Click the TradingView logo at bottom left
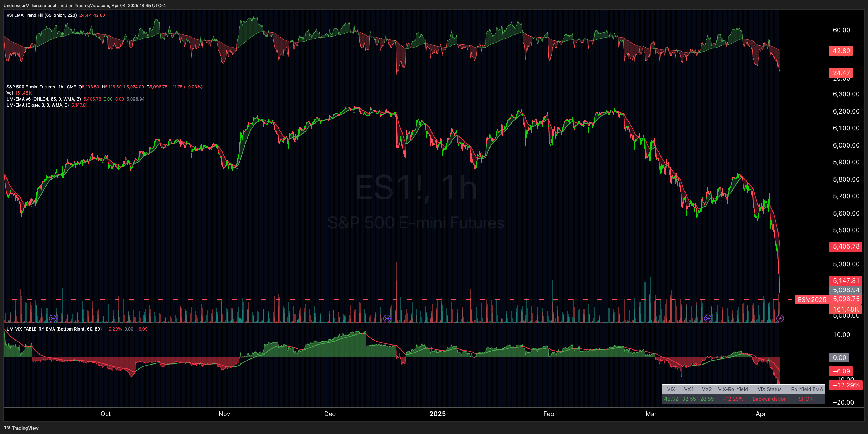Image resolution: width=868 pixels, height=434 pixels. click(21, 428)
